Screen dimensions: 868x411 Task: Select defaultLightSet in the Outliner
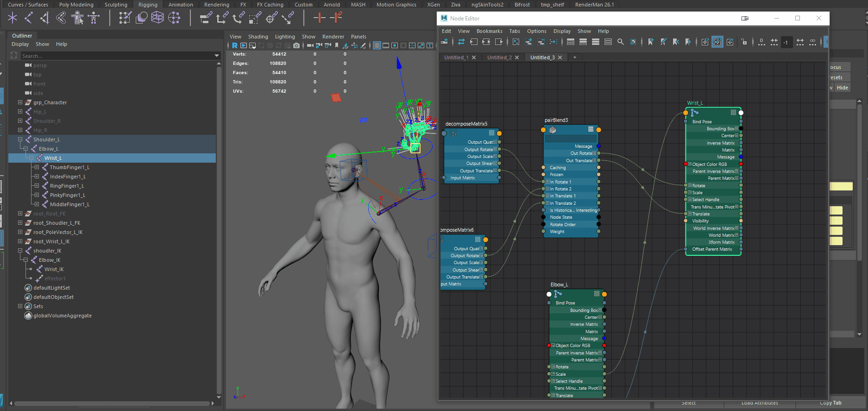(51, 288)
